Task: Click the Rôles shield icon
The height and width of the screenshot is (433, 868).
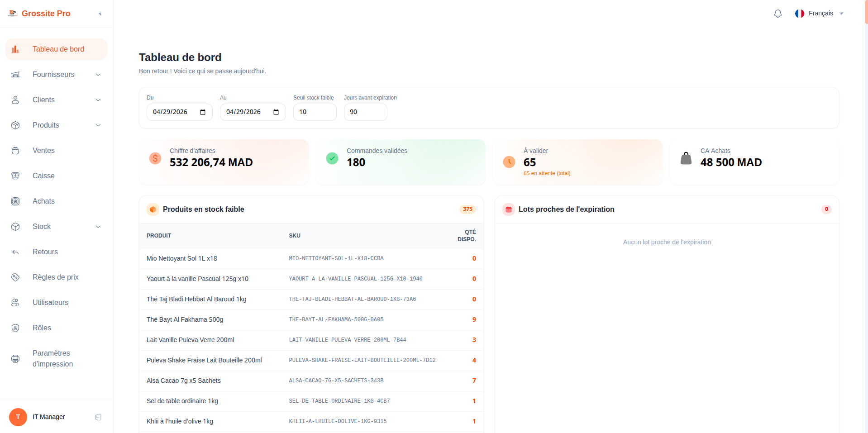Action: [15, 328]
